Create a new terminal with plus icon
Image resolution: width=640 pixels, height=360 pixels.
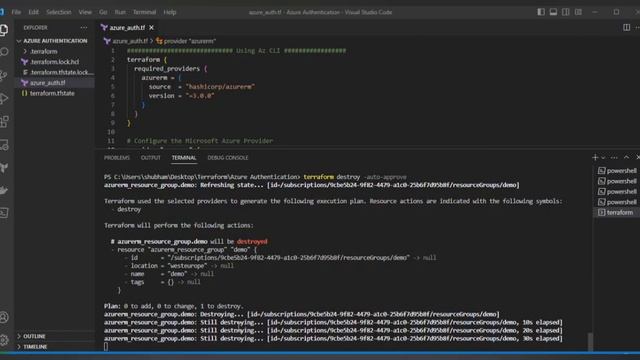(595, 158)
